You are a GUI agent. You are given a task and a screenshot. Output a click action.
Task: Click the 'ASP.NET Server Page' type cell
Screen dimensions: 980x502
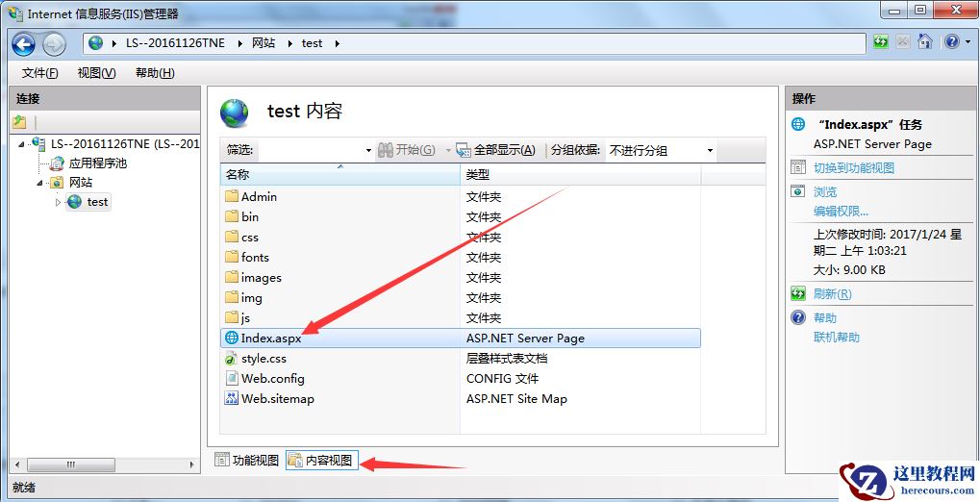(x=525, y=339)
